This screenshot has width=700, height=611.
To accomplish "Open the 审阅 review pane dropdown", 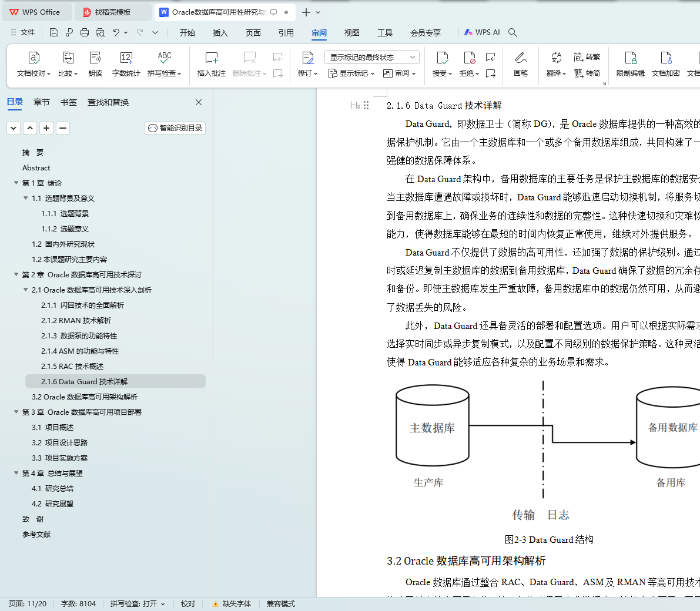I will point(400,73).
